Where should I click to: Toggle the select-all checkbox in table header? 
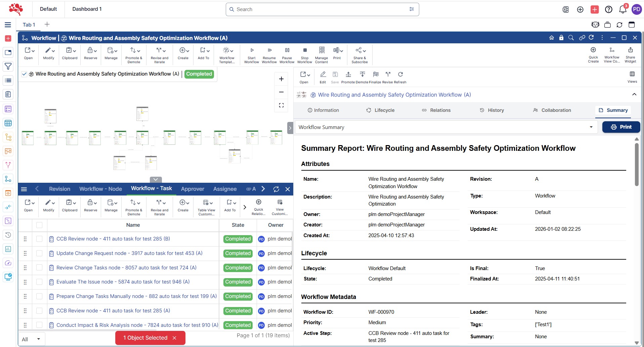(39, 225)
